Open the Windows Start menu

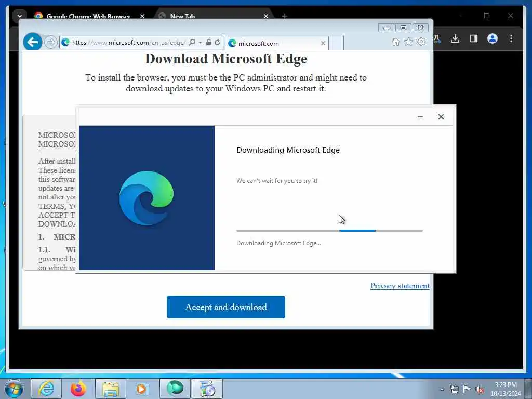(14, 389)
